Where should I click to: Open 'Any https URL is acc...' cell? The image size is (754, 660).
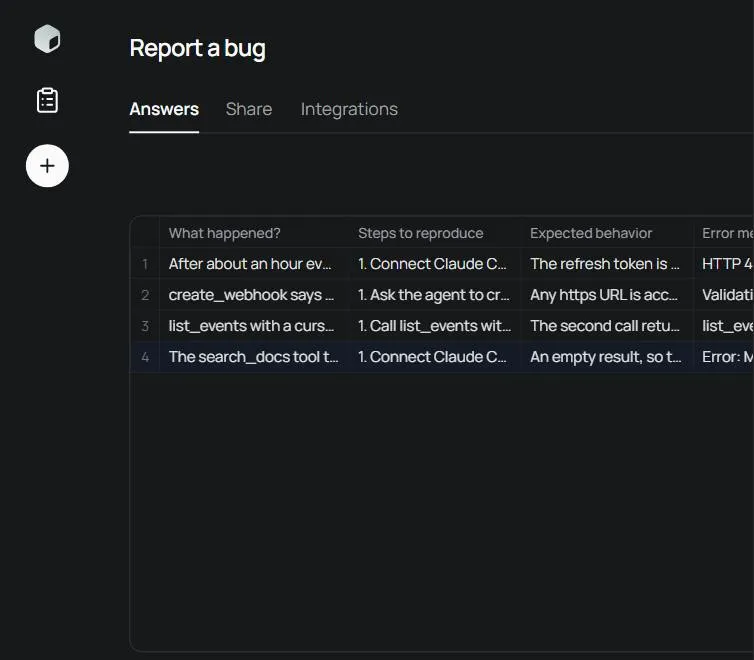(607, 295)
